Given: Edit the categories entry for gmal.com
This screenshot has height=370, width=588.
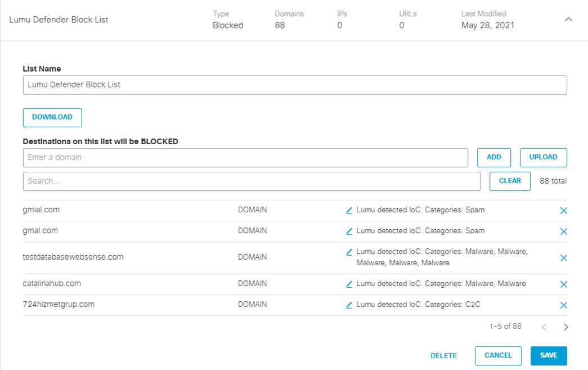Looking at the screenshot, I should point(349,230).
